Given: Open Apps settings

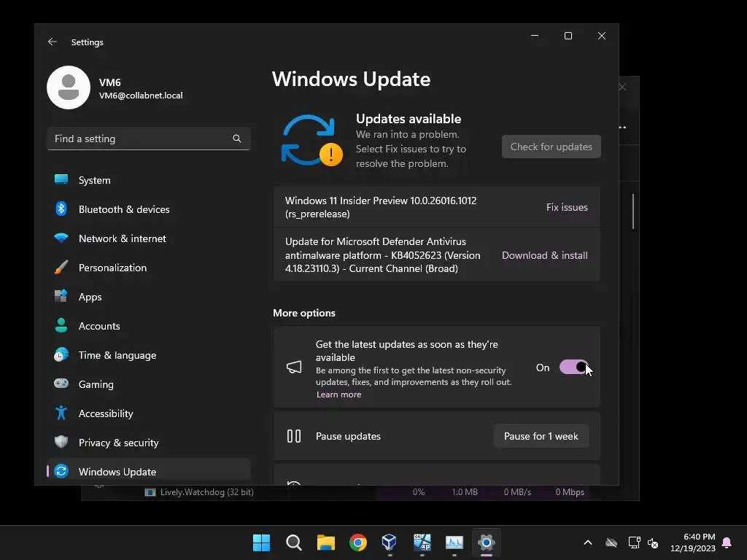Looking at the screenshot, I should pos(149,297).
